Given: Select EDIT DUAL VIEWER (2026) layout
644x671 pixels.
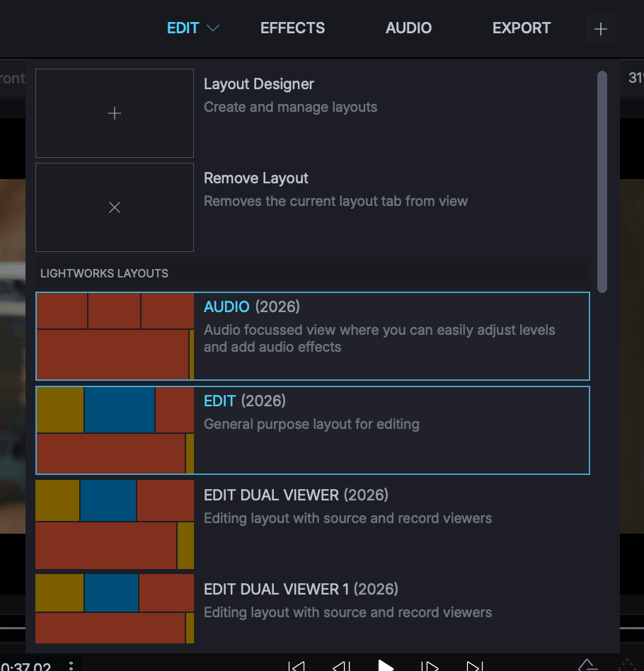Looking at the screenshot, I should tap(312, 524).
